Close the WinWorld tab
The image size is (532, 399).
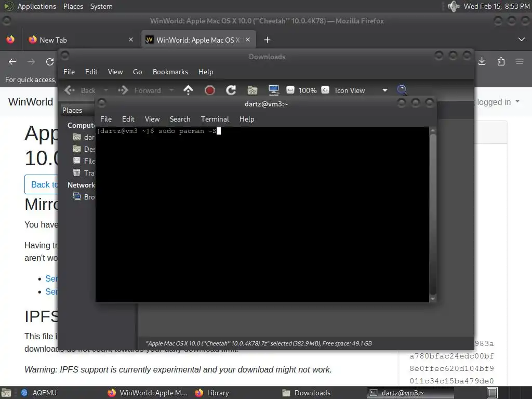point(248,39)
